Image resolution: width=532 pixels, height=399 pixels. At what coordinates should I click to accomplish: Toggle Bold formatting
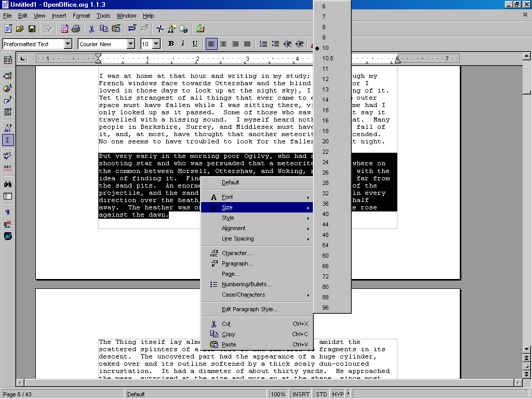[171, 44]
